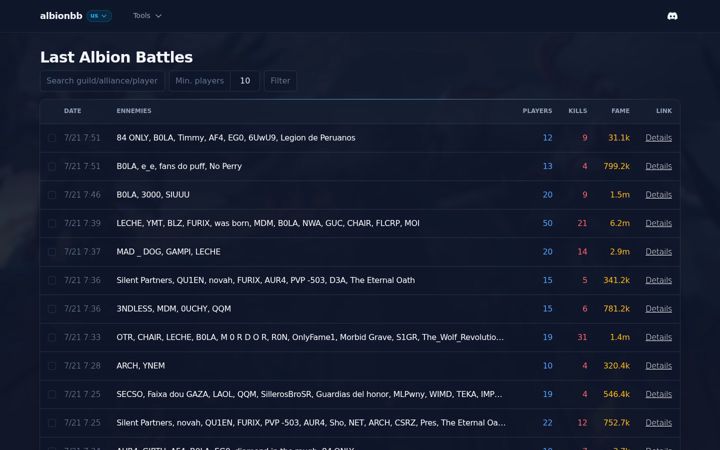Click the DATE column header
This screenshot has width=720, height=450.
(73, 111)
